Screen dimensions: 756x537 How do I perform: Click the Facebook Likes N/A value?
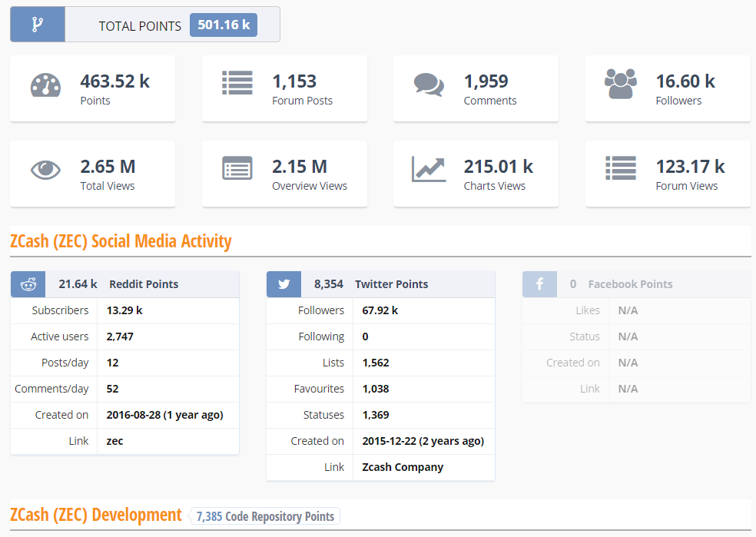628,310
